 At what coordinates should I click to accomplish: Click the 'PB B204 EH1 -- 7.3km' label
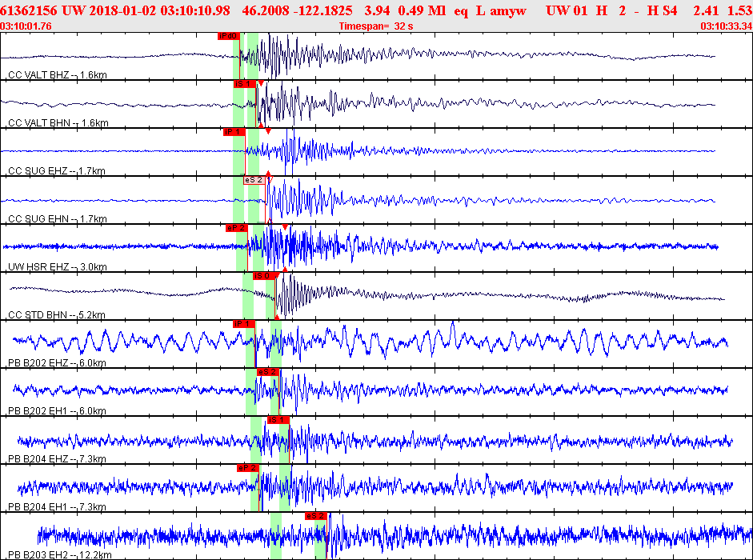(x=57, y=507)
